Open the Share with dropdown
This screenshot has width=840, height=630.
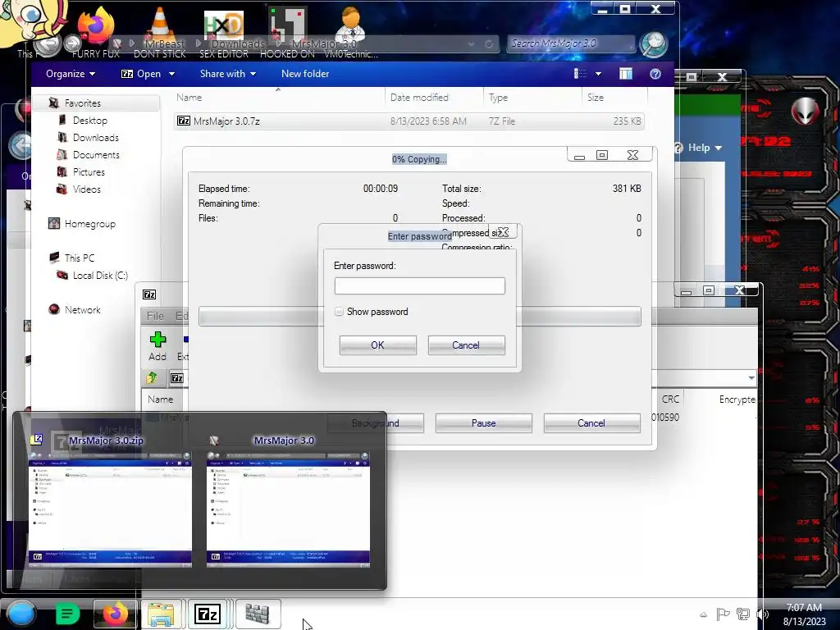(x=228, y=74)
